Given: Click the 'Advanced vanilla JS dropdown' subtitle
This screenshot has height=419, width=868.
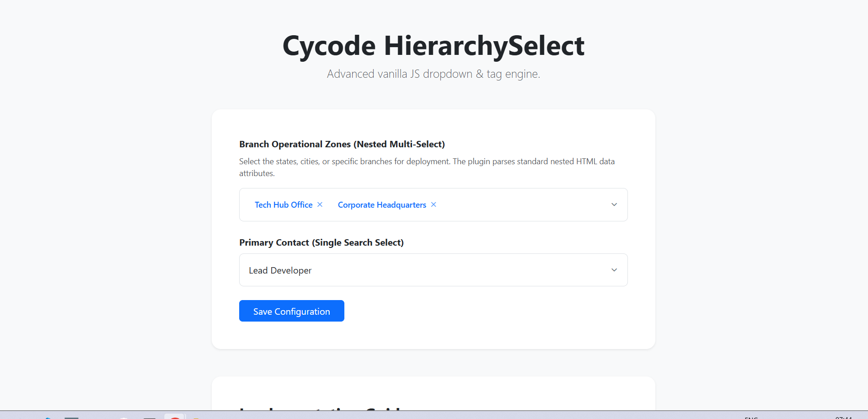Looking at the screenshot, I should tap(434, 74).
